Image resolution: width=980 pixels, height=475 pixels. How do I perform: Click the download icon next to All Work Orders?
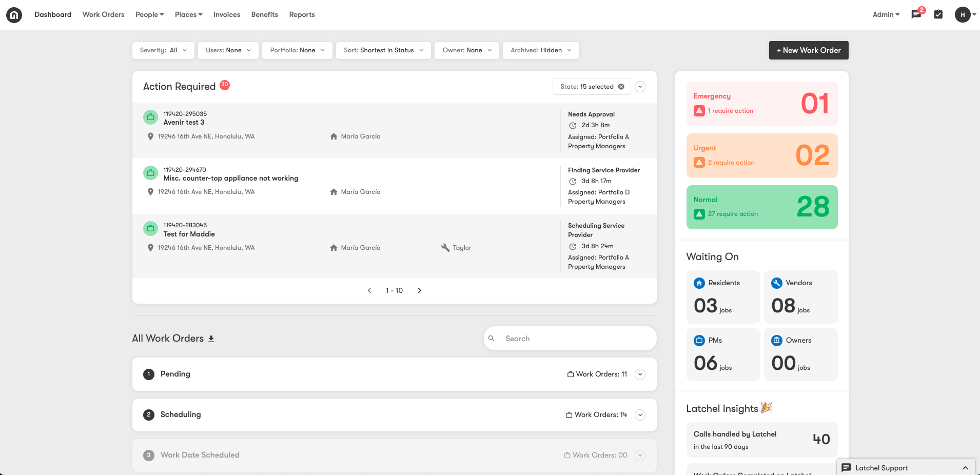click(211, 339)
